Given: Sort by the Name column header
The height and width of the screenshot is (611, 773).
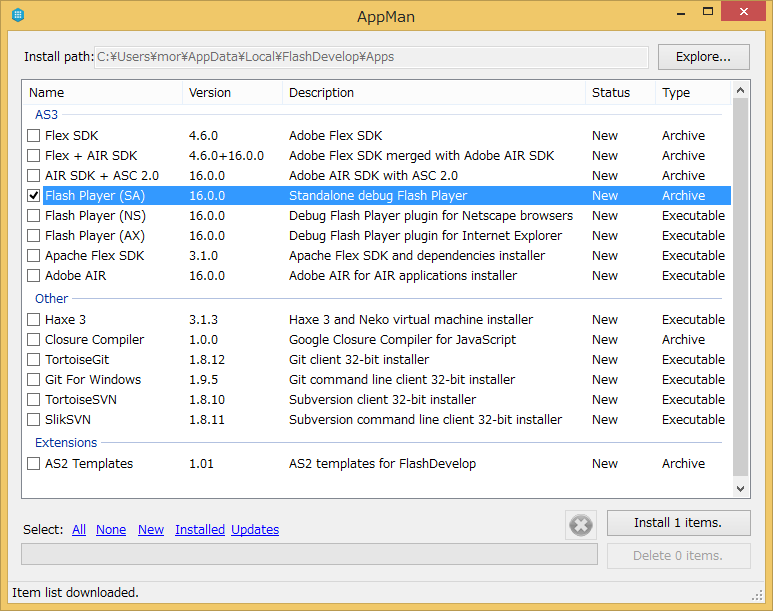Looking at the screenshot, I should pyautogui.click(x=103, y=93).
